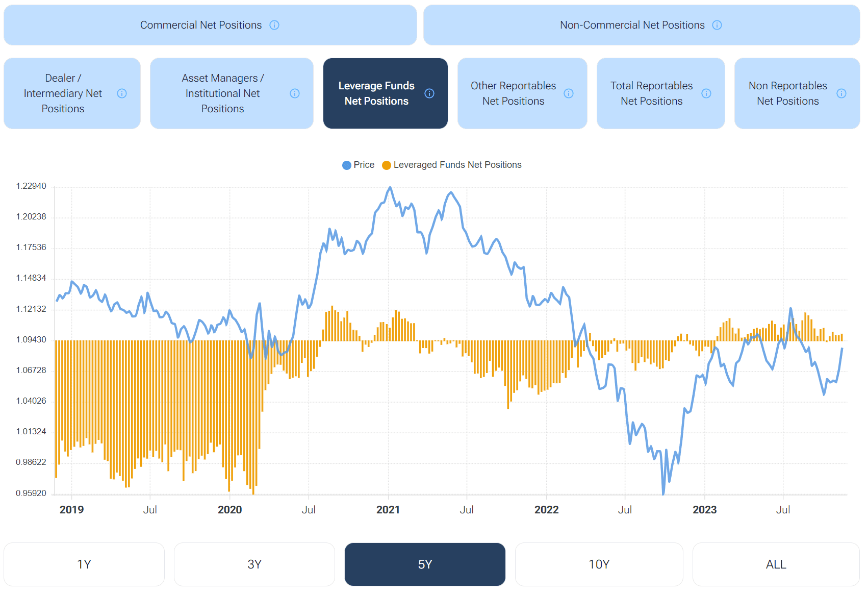Click the 1.04026 y-axis value
The width and height of the screenshot is (868, 593).
(x=31, y=401)
